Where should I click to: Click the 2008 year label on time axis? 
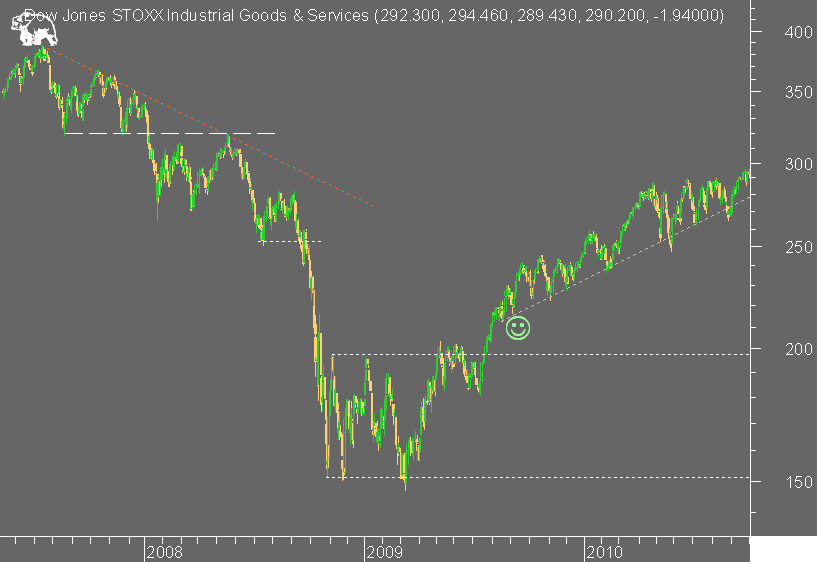coord(165,552)
